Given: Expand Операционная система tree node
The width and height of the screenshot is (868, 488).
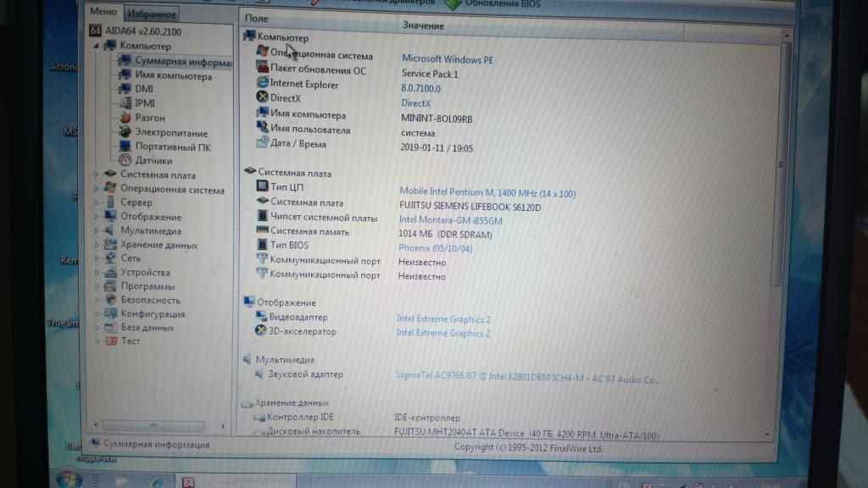Looking at the screenshot, I should (x=97, y=189).
